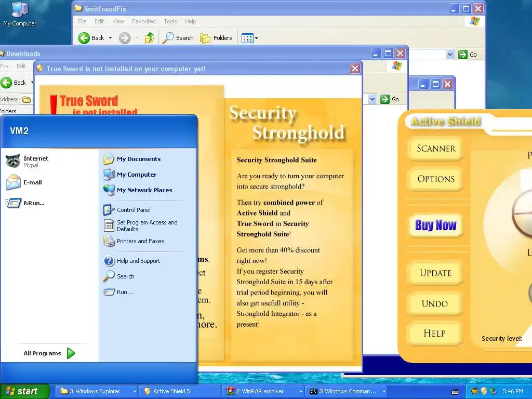Open E-mail from the Start menu
Image resolution: width=532 pixels, height=399 pixels.
coord(24,182)
